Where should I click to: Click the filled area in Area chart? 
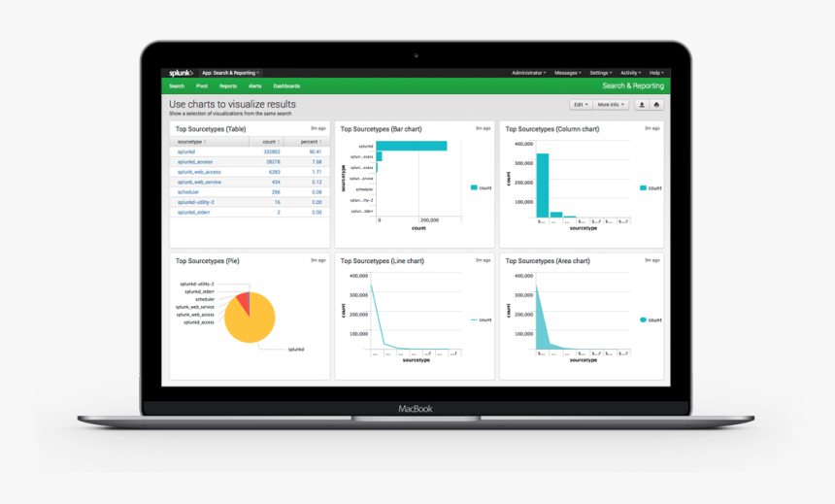tap(542, 333)
